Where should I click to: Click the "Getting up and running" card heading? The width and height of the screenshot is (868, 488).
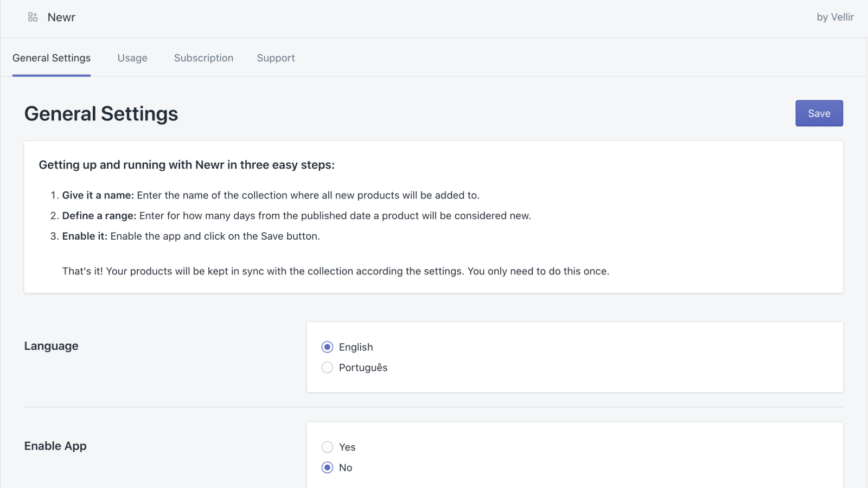tap(187, 165)
